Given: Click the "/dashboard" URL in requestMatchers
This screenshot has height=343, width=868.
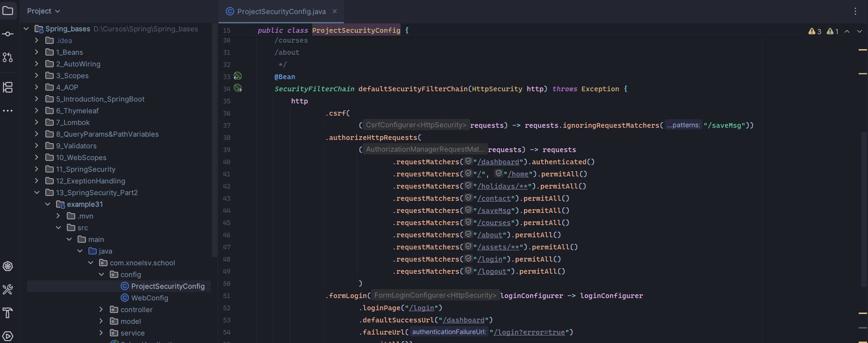Looking at the screenshot, I should click(498, 162).
